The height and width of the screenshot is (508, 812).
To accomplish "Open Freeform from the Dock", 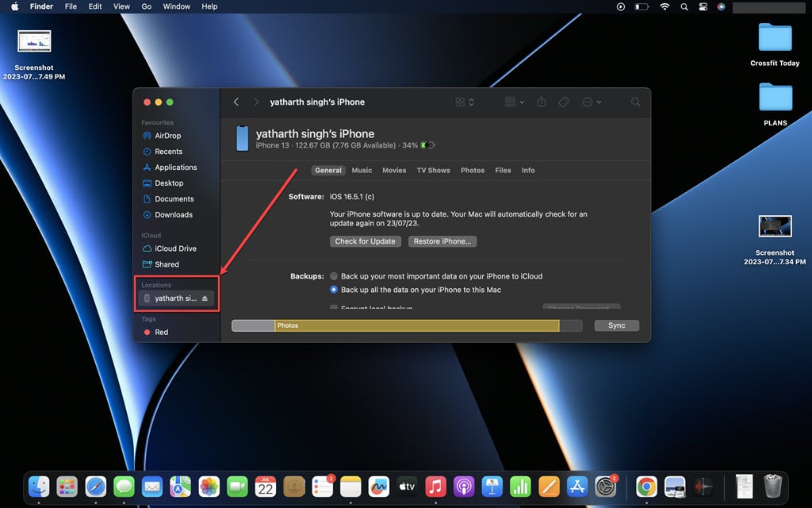I will point(378,487).
